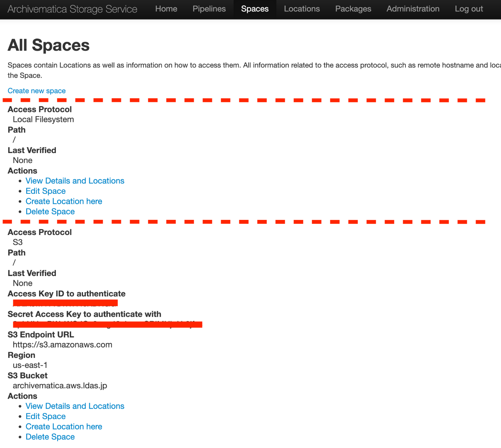Edit the S3 space

[x=45, y=417]
